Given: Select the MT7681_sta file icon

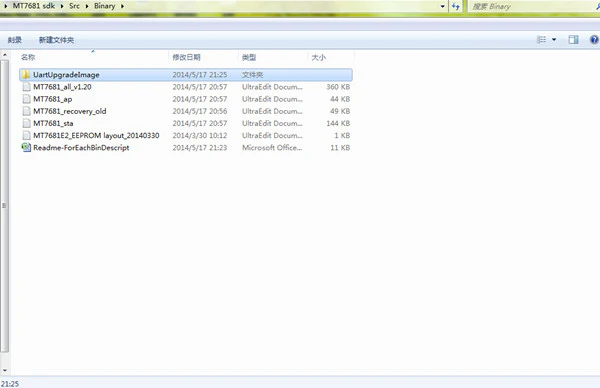Looking at the screenshot, I should 26,123.
